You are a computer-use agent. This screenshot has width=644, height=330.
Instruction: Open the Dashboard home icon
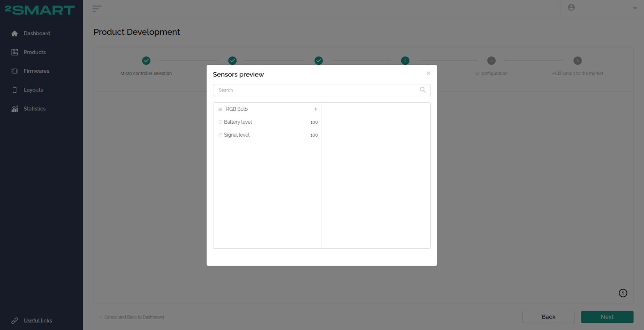15,33
